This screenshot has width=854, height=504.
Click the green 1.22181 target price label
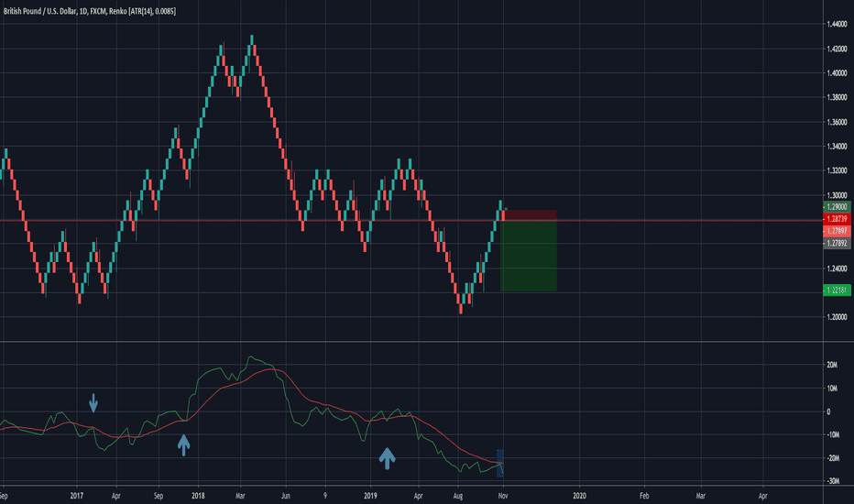838,290
